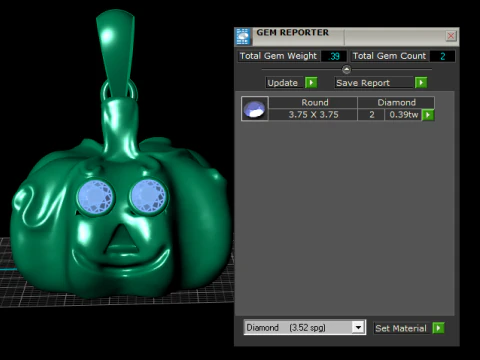The height and width of the screenshot is (360, 480).
Task: Click the quantity cell showing 2
Action: (371, 114)
